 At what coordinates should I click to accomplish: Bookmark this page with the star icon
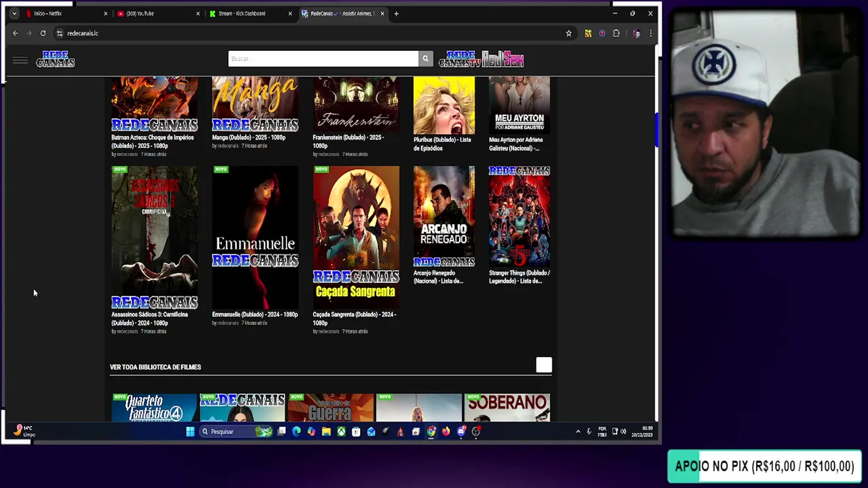568,33
